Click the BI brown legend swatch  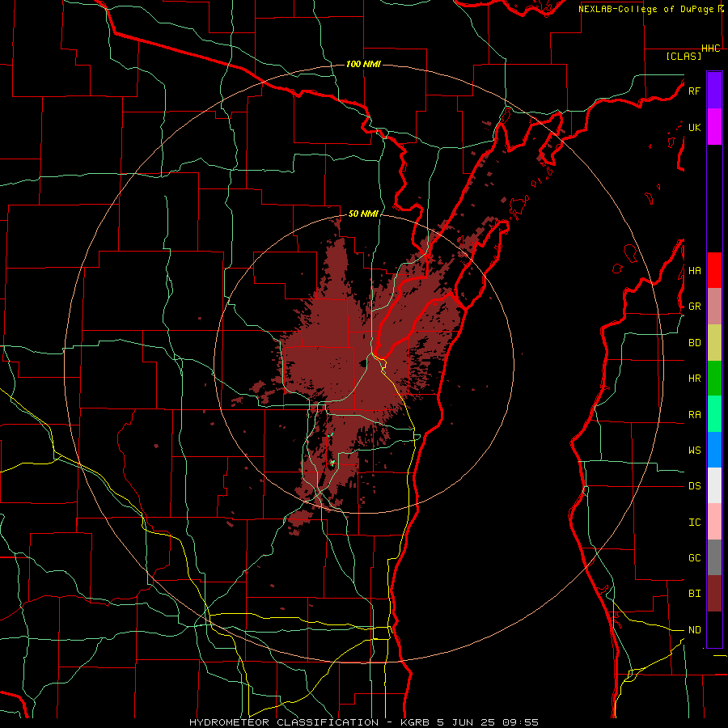point(714,594)
